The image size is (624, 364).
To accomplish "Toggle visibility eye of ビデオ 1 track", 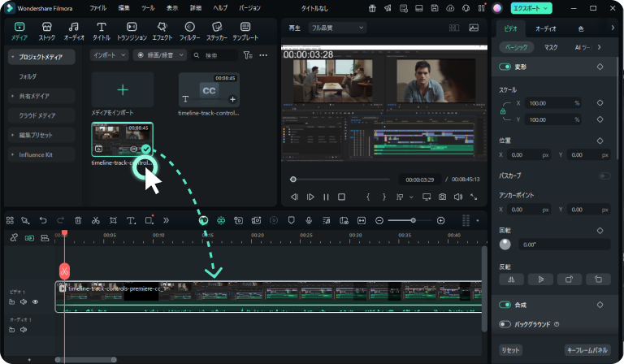I will (36, 302).
